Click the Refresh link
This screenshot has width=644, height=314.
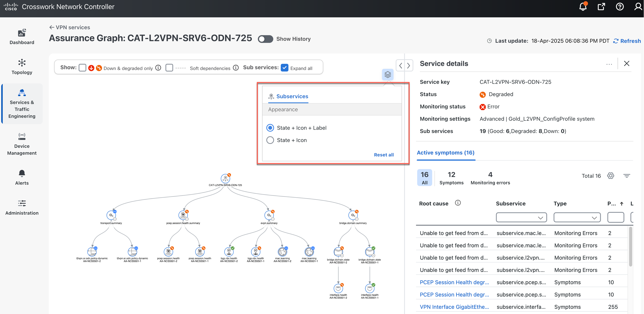(627, 41)
